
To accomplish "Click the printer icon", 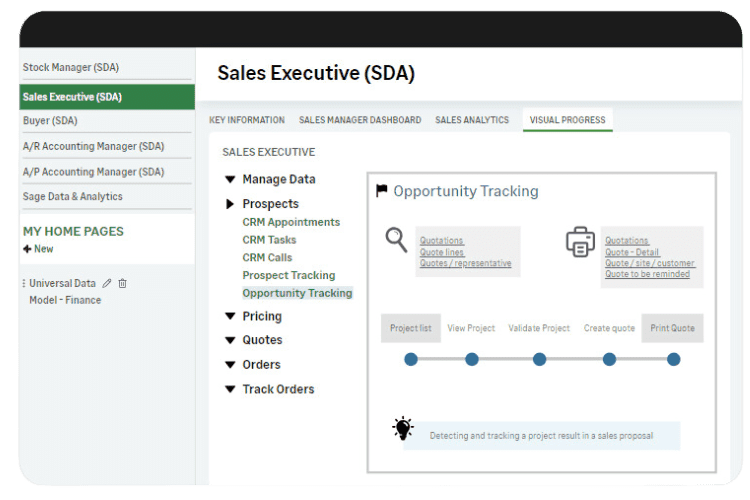I will (x=580, y=242).
